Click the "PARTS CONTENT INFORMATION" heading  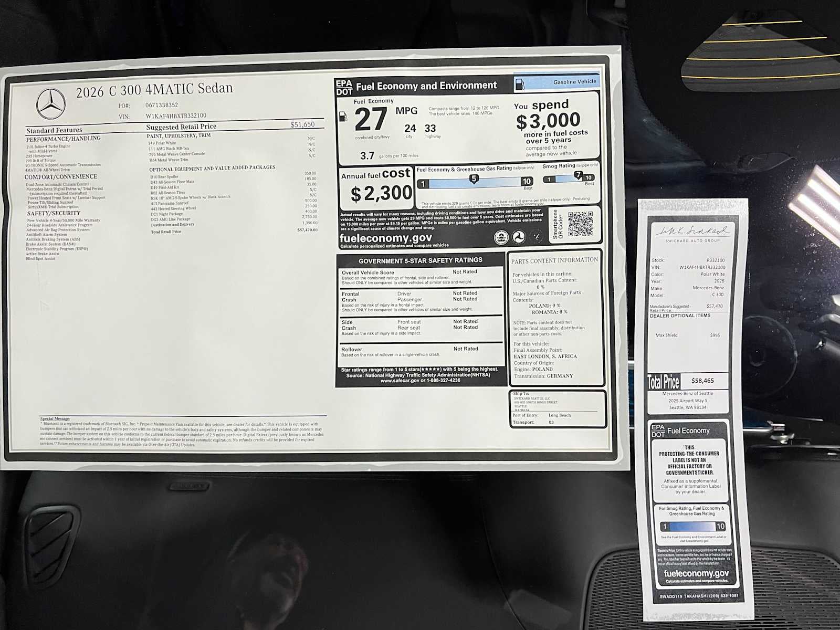tap(555, 260)
